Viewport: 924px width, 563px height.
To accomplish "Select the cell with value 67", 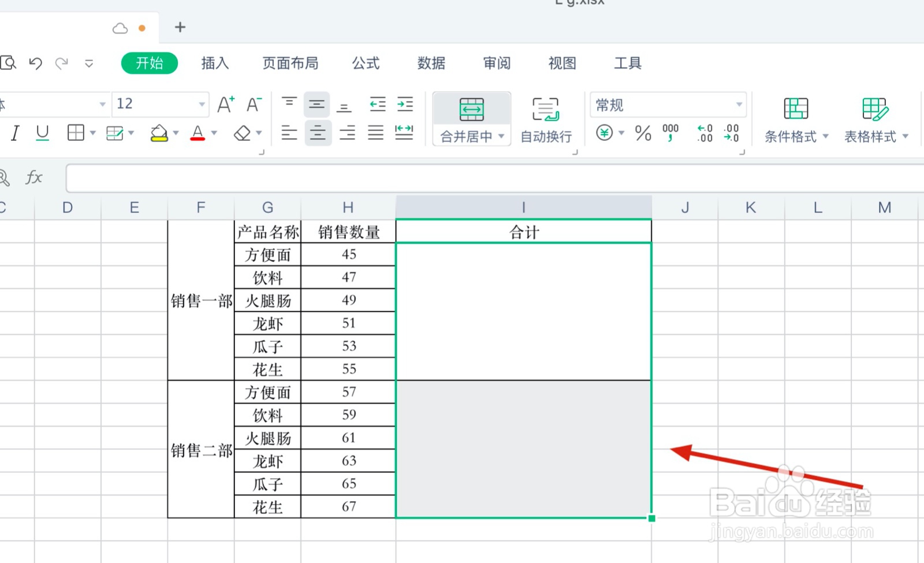I will [348, 506].
